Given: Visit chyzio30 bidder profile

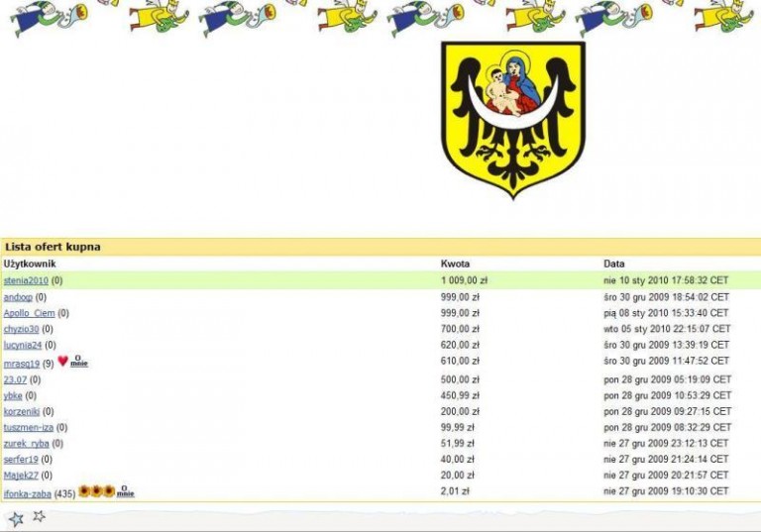Looking at the screenshot, I should [21, 329].
